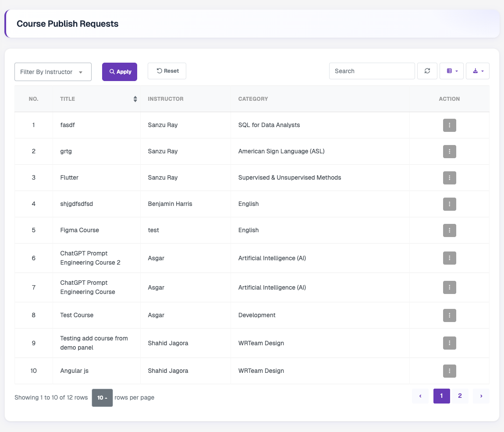Open action menu for Test Course row
This screenshot has width=504, height=432.
coord(449,315)
